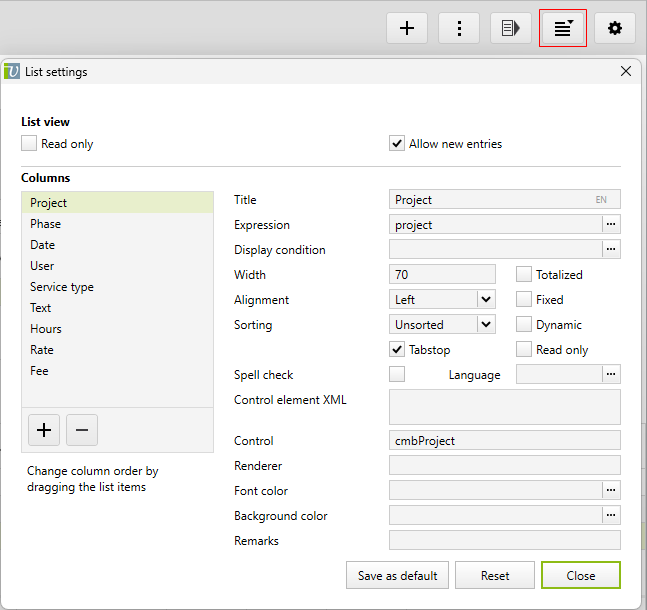Screen dimensions: 647x610
Task: Select the Hours column in list
Action: [x=46, y=329]
